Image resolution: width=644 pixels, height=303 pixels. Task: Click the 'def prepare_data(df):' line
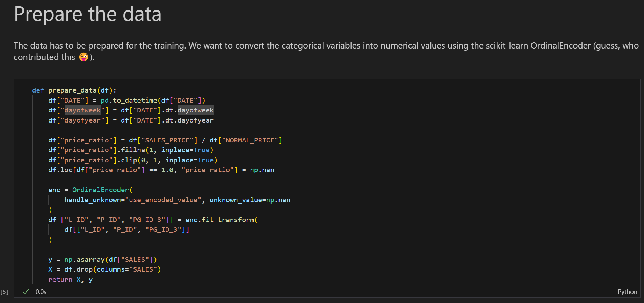point(74,90)
